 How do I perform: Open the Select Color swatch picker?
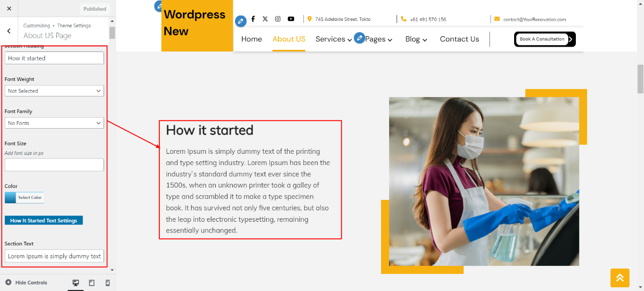coord(24,198)
